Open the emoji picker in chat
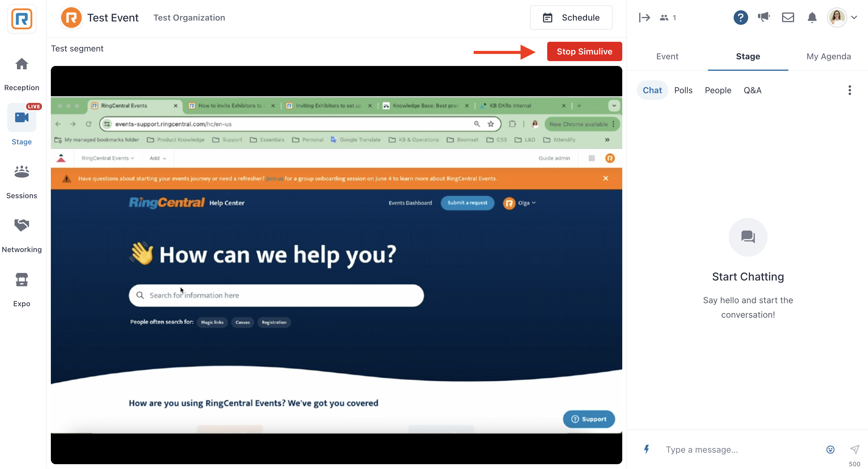 (x=830, y=449)
